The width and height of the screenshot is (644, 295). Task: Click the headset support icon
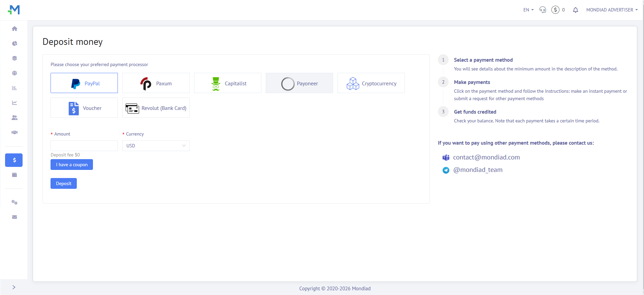[543, 10]
